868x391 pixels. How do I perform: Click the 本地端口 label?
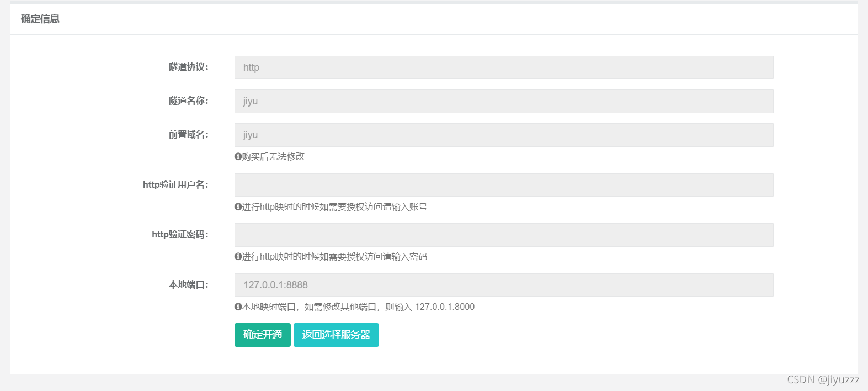189,285
